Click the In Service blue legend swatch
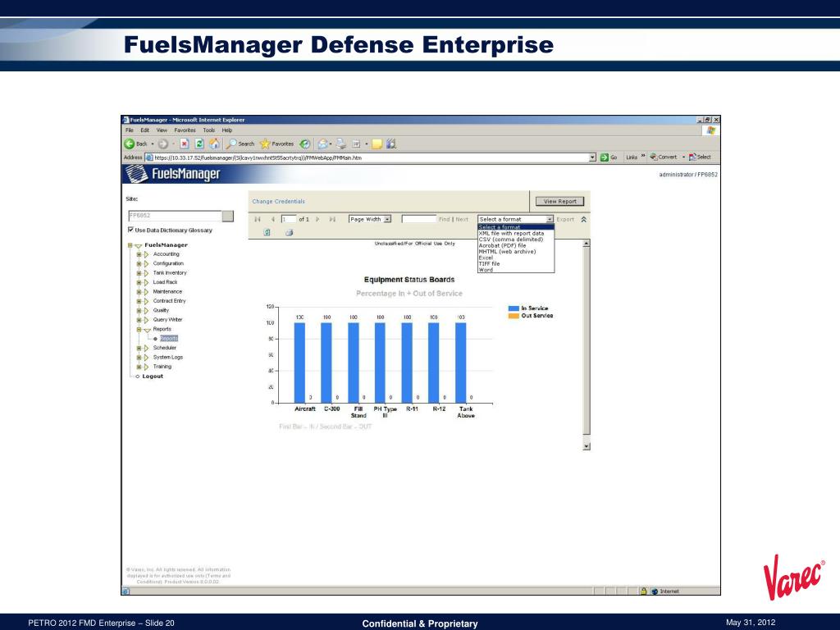The height and width of the screenshot is (630, 840). click(x=514, y=308)
